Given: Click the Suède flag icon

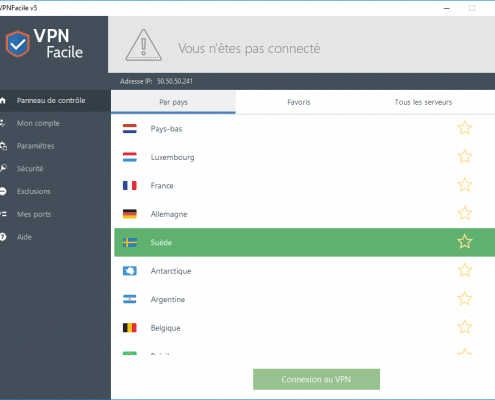Looking at the screenshot, I should click(x=130, y=242).
